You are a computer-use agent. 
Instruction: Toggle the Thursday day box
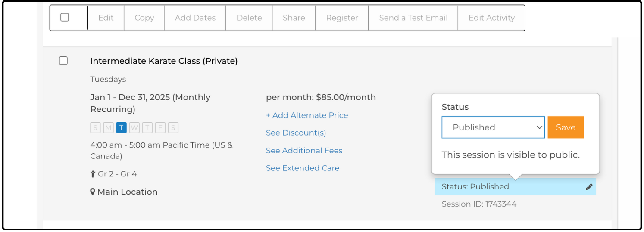[147, 127]
